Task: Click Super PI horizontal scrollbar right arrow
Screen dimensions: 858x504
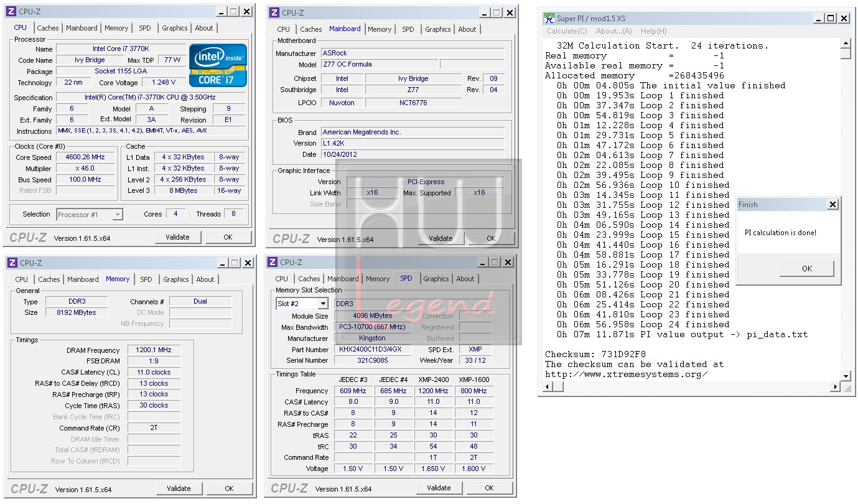Action: [x=835, y=387]
